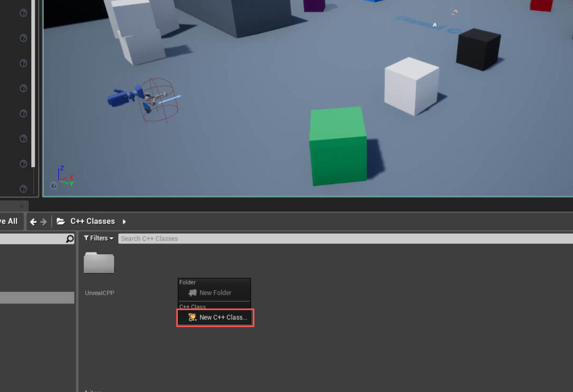
Task: Select the blue player character in the viewport
Action: click(x=143, y=98)
